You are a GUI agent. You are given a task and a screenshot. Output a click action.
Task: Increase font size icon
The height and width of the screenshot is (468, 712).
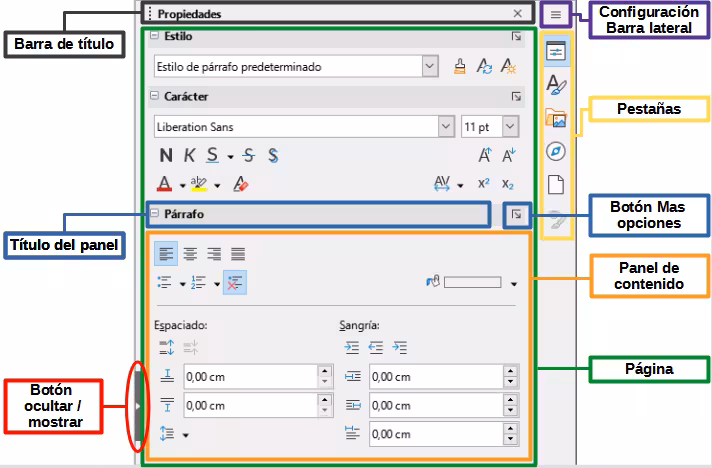485,155
